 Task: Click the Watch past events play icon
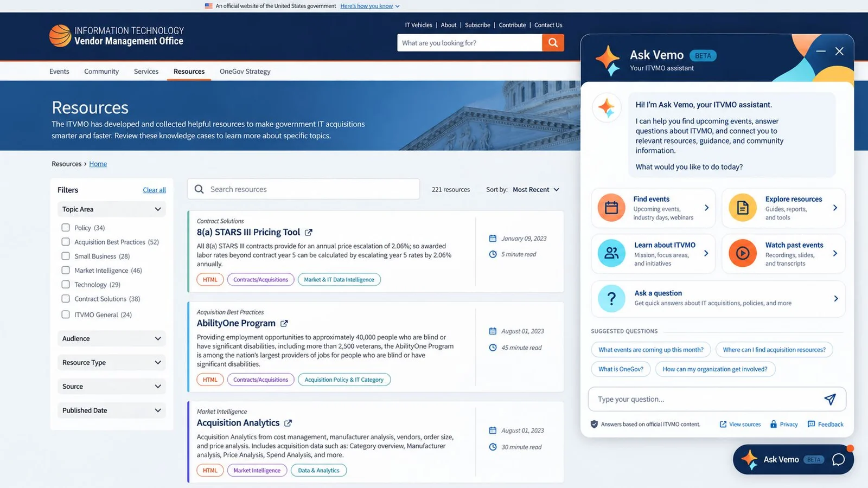tap(743, 253)
